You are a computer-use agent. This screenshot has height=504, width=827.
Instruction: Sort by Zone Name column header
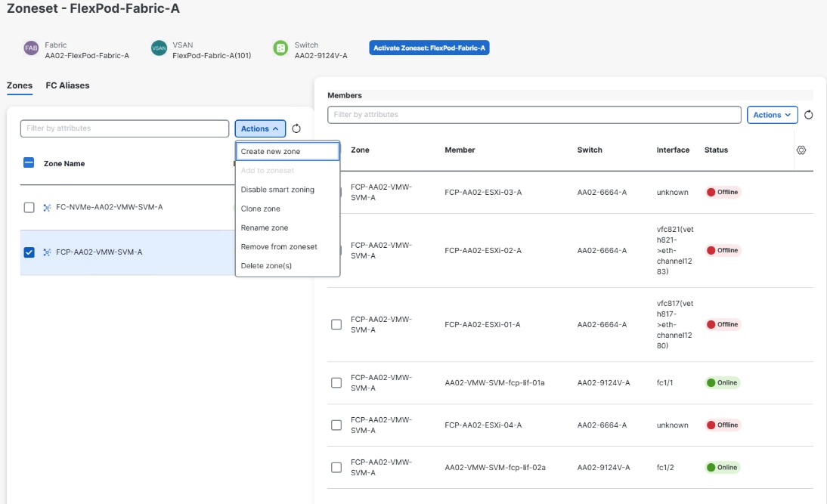click(x=64, y=163)
